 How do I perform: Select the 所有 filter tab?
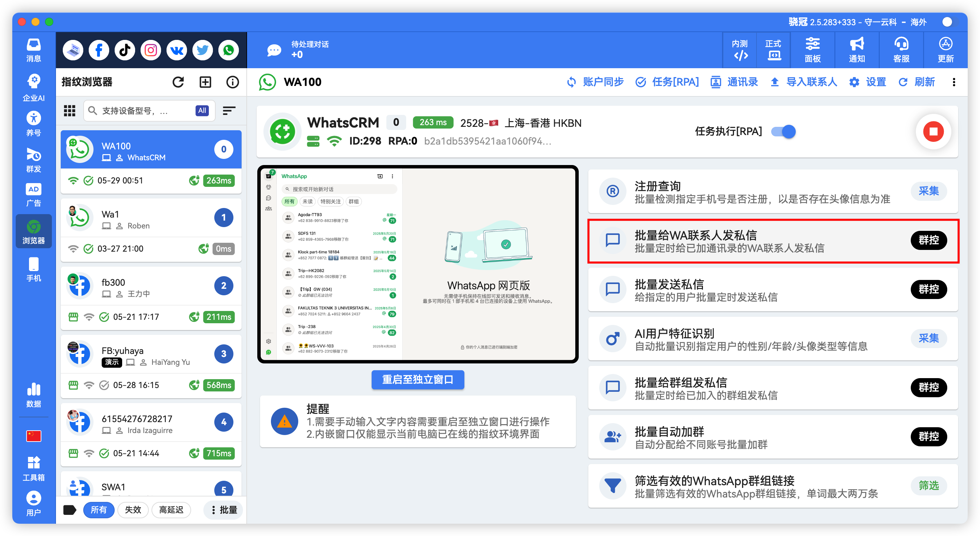99,510
